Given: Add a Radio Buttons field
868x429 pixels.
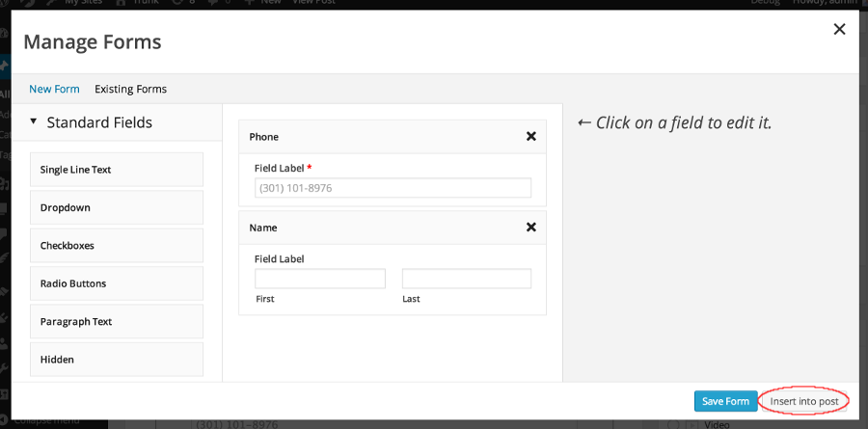Looking at the screenshot, I should click(x=117, y=283).
